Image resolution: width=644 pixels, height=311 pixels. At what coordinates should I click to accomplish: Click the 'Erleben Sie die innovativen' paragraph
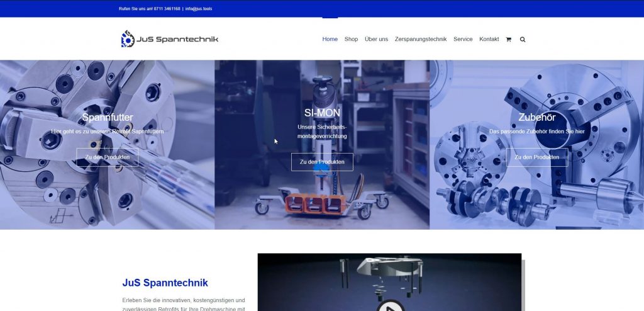[x=184, y=305]
